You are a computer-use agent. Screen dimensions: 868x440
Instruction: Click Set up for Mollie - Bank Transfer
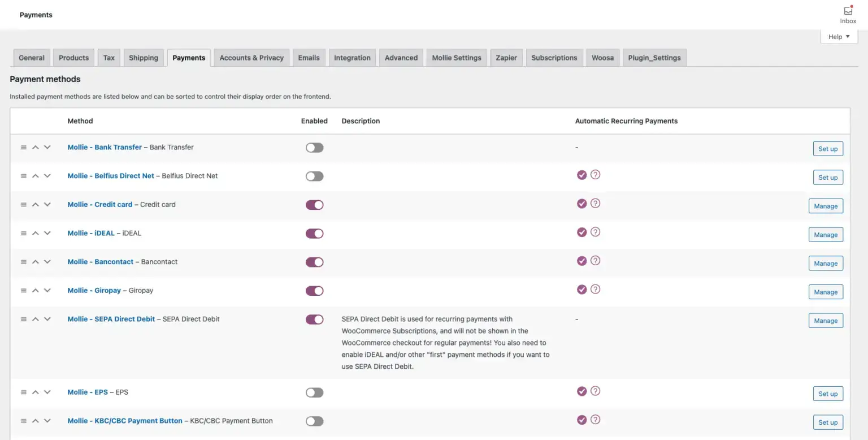tap(828, 149)
